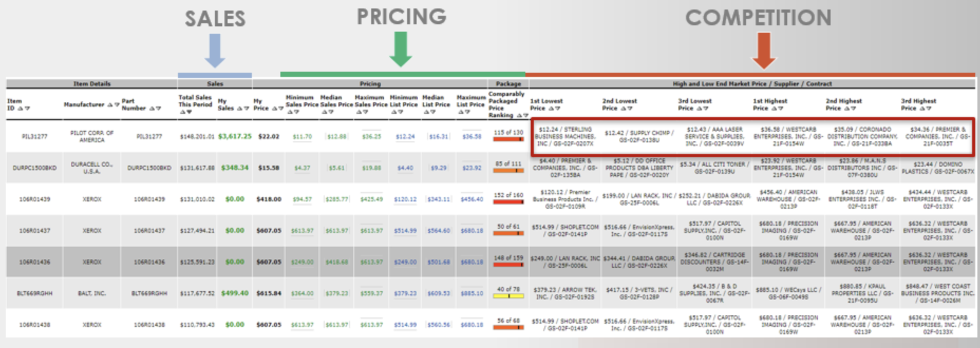Click the Sales group header

[215, 84]
